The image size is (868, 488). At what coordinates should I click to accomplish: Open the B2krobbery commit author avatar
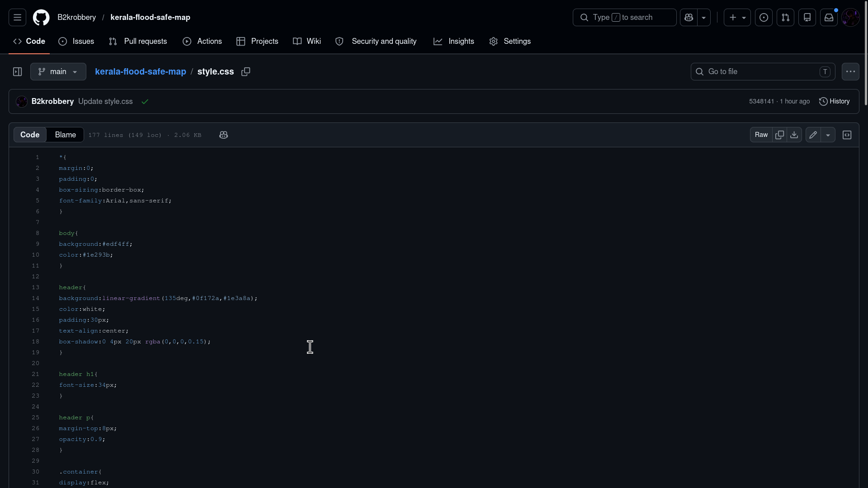click(x=21, y=101)
